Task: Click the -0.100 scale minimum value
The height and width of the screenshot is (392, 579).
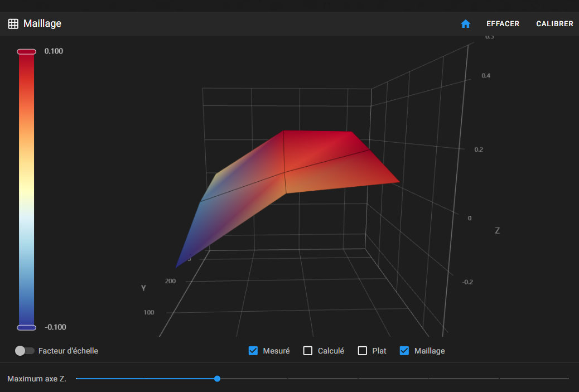Action: 55,327
